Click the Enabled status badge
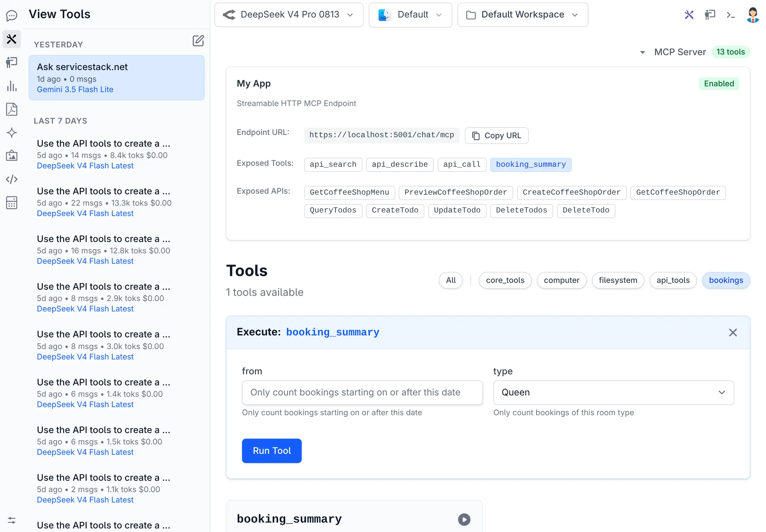The width and height of the screenshot is (766, 532). (719, 84)
